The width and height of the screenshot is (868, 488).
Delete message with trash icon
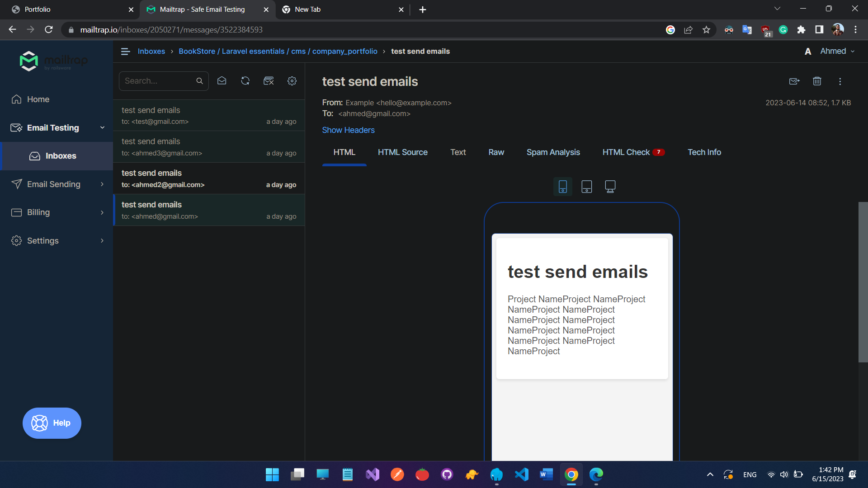pos(817,81)
